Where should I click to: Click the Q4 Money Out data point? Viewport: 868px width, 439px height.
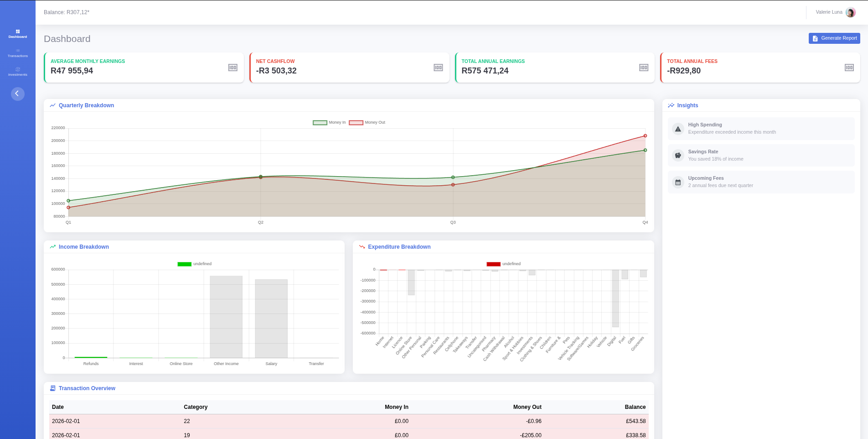[645, 136]
